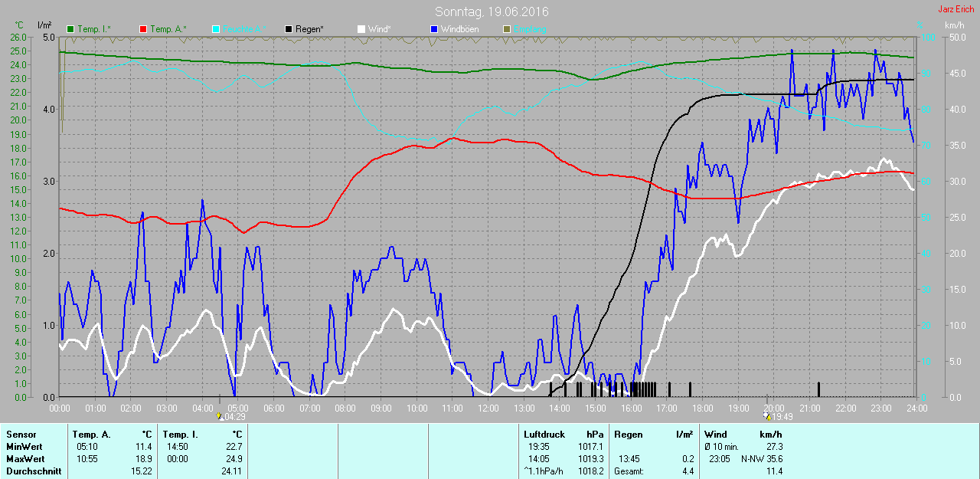The image size is (980, 479).
Task: Click the 04:29 sunrise time label
Action: [234, 417]
